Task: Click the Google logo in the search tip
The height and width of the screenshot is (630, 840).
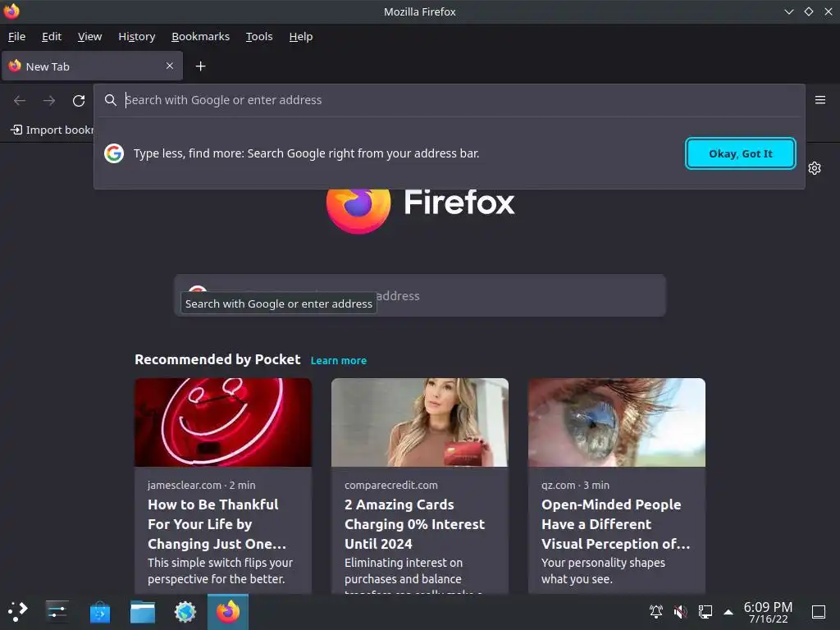Action: tap(113, 153)
